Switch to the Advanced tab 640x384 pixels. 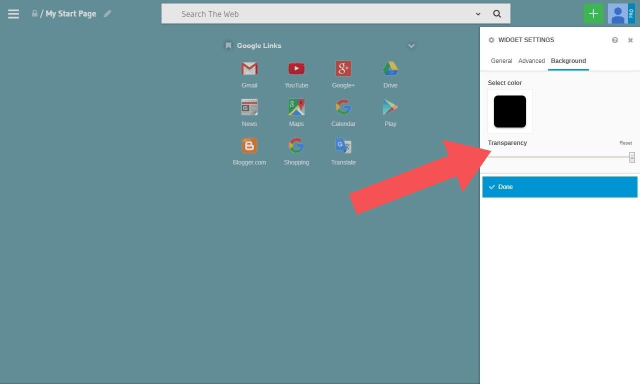click(531, 61)
